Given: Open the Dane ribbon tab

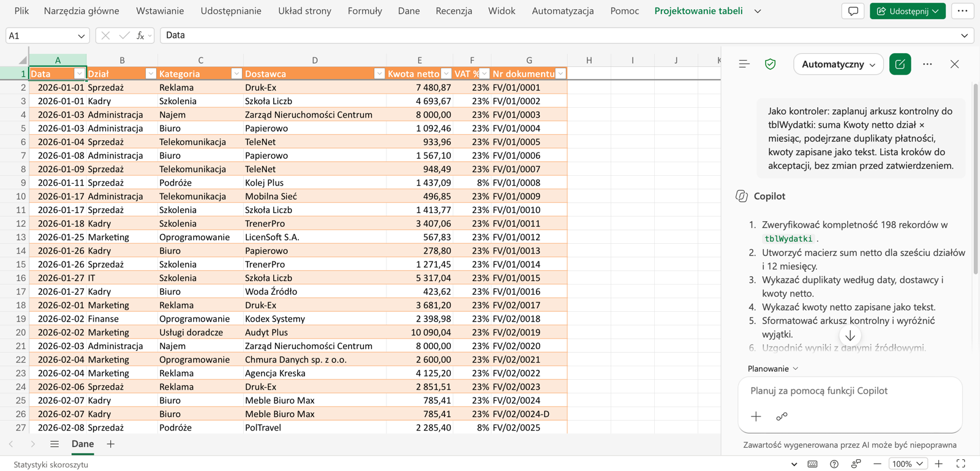Looking at the screenshot, I should click(409, 11).
